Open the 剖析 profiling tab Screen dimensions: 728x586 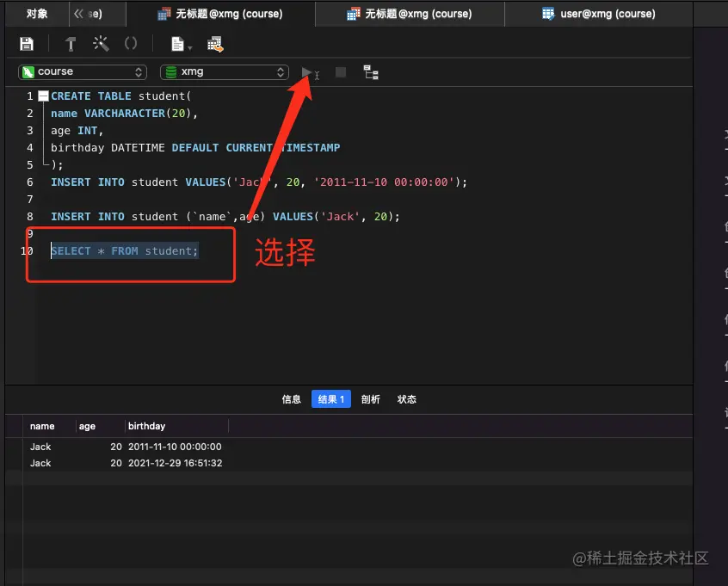point(371,399)
